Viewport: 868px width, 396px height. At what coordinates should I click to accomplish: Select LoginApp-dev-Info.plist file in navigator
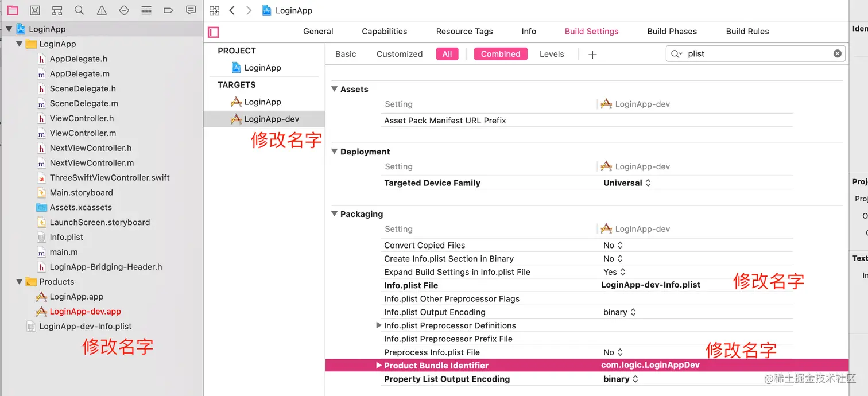pos(79,326)
